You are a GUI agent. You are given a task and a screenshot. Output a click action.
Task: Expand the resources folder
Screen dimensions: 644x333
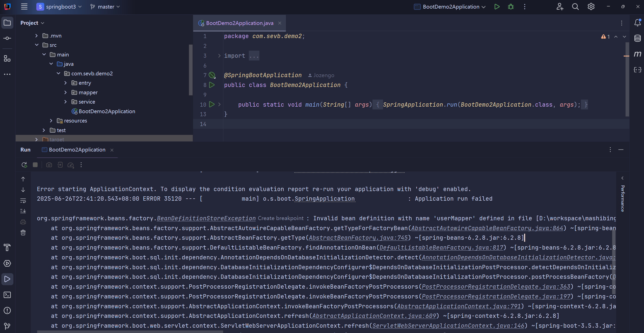51,121
